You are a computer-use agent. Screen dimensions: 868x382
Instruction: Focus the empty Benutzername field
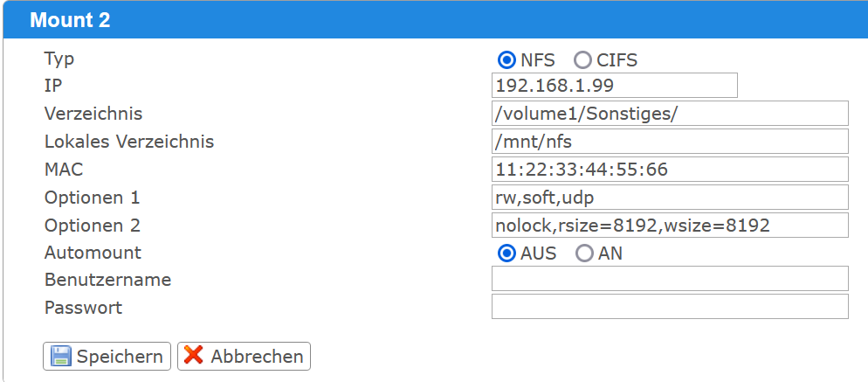[x=670, y=279]
